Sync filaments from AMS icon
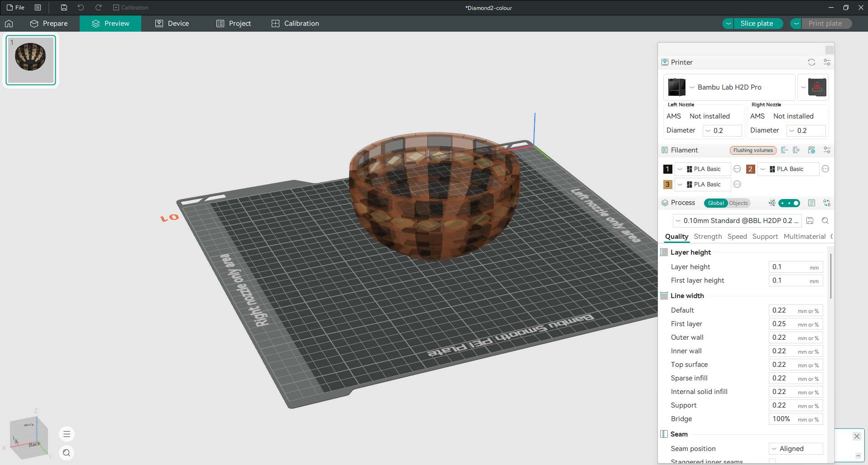 [811, 150]
